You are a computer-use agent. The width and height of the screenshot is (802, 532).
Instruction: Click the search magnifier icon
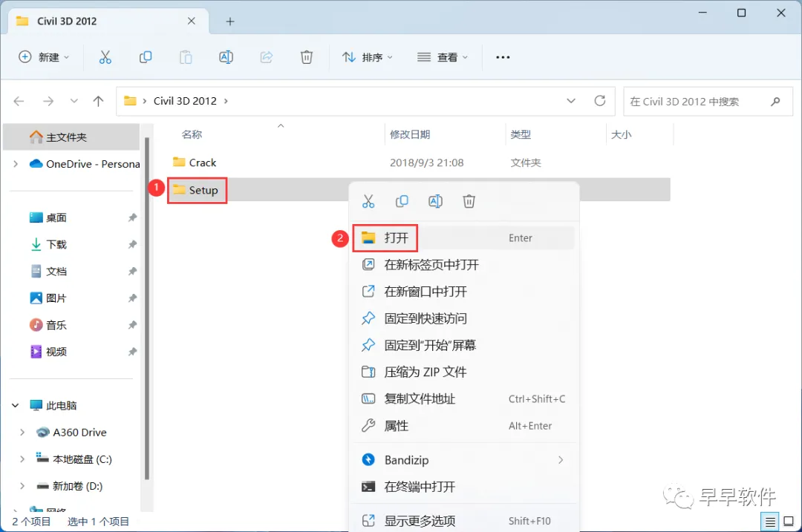coord(775,101)
